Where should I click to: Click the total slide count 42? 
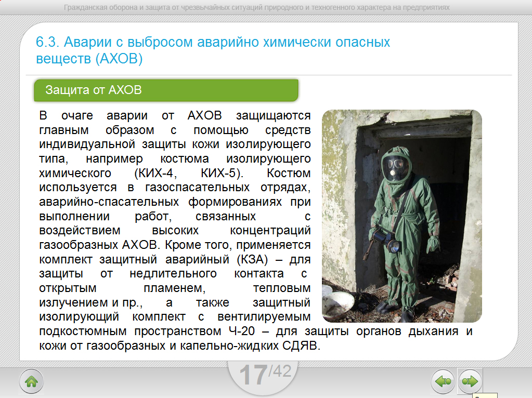[280, 371]
